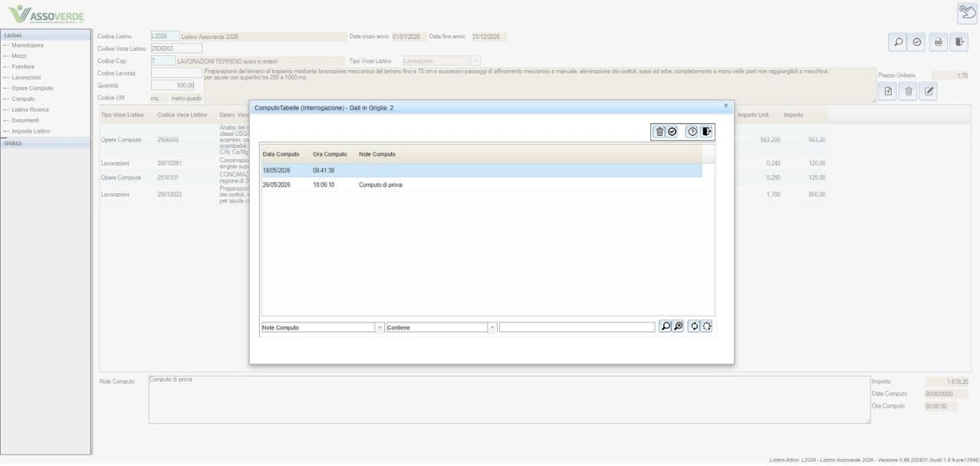
Task: Expand the Note Computo filter field dropdown
Action: click(x=380, y=327)
